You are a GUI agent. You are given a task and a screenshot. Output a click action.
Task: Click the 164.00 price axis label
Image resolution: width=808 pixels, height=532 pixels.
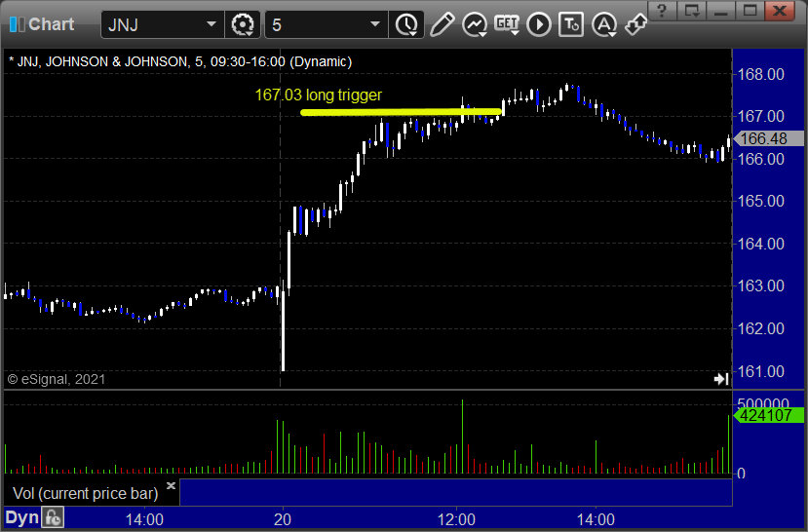[x=760, y=243]
